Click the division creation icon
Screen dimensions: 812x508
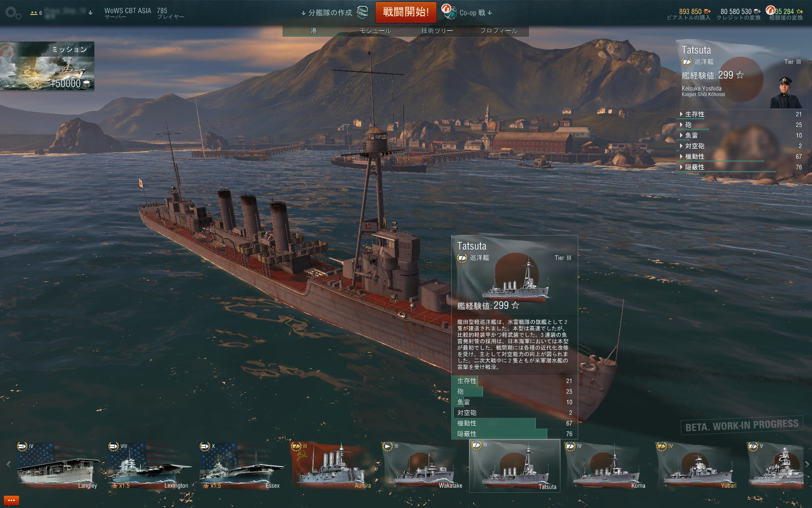tap(362, 12)
